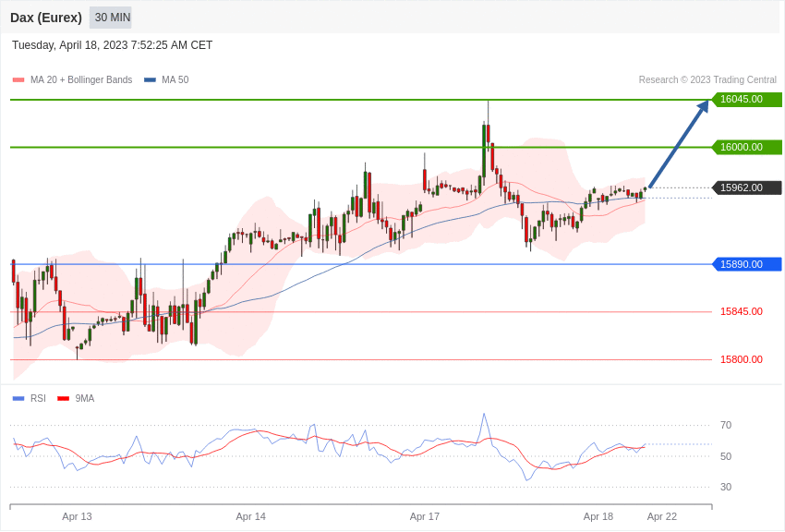Click the 30 MIN timeframe button
Screen dimensions: 785x532
tap(111, 18)
